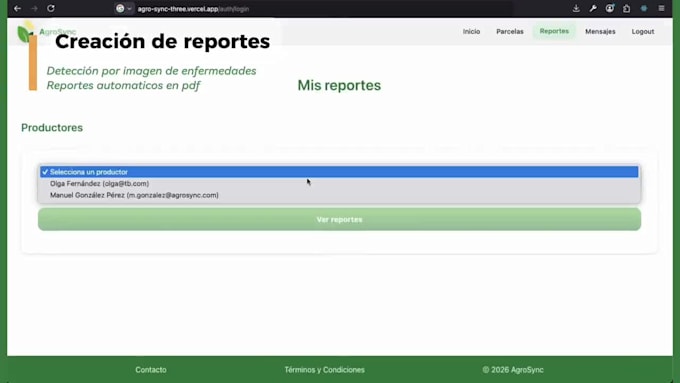The image size is (680, 383).
Task: Open the Parcelas nav item
Action: point(510,32)
